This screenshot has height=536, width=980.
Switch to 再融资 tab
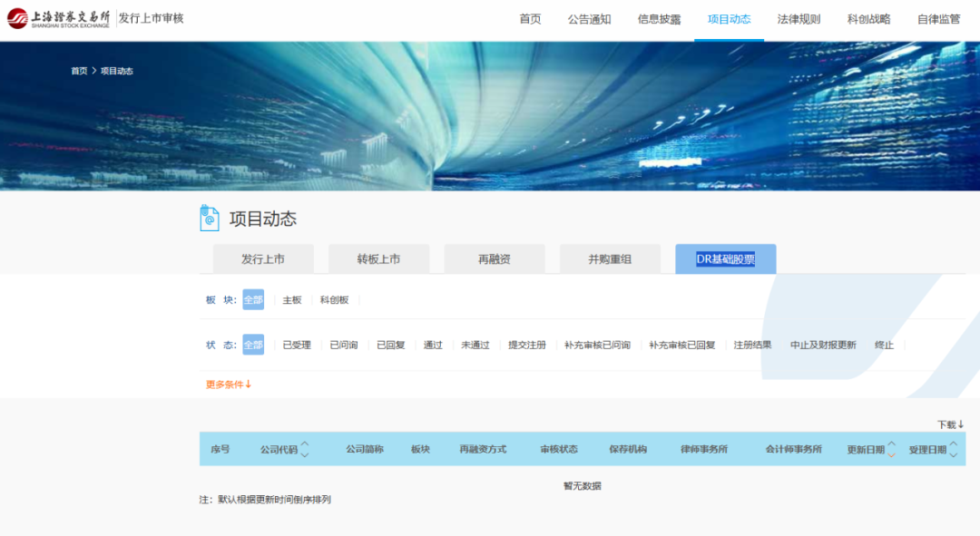click(495, 258)
